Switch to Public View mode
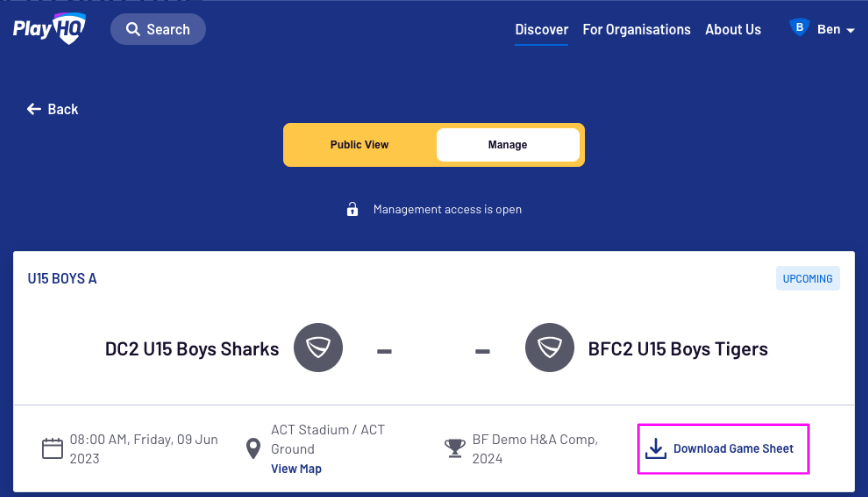868x497 pixels. click(x=360, y=145)
